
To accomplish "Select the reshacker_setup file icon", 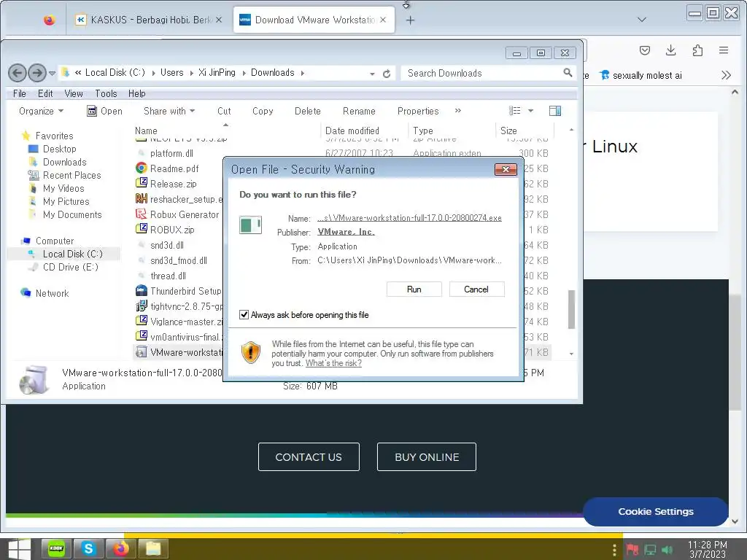I will (x=141, y=198).
